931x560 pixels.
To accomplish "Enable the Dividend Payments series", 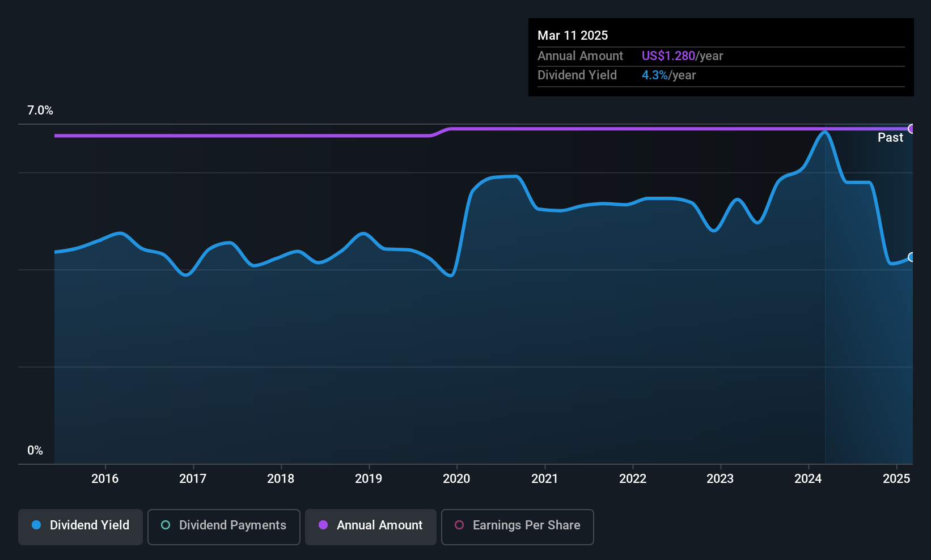I will (x=224, y=527).
